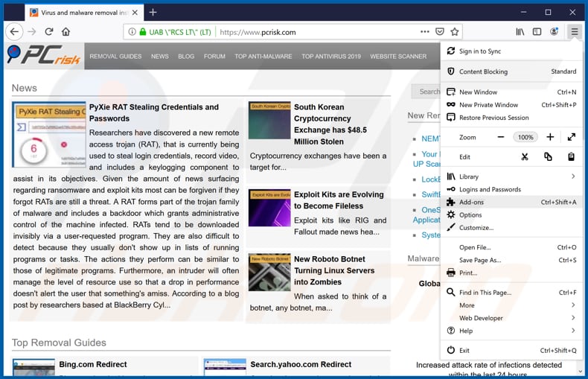Open Search.yahoo.com Redirect guide
The width and height of the screenshot is (588, 379).
[x=301, y=364]
